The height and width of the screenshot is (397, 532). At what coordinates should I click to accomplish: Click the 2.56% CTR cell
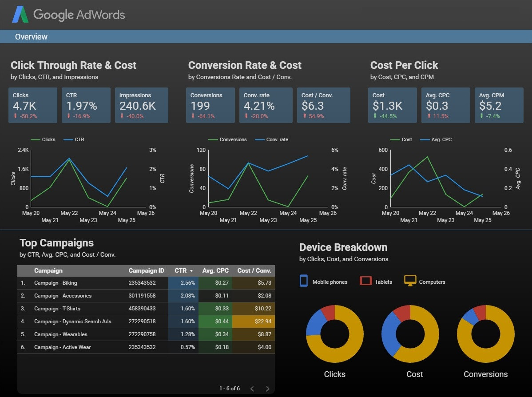tap(183, 282)
